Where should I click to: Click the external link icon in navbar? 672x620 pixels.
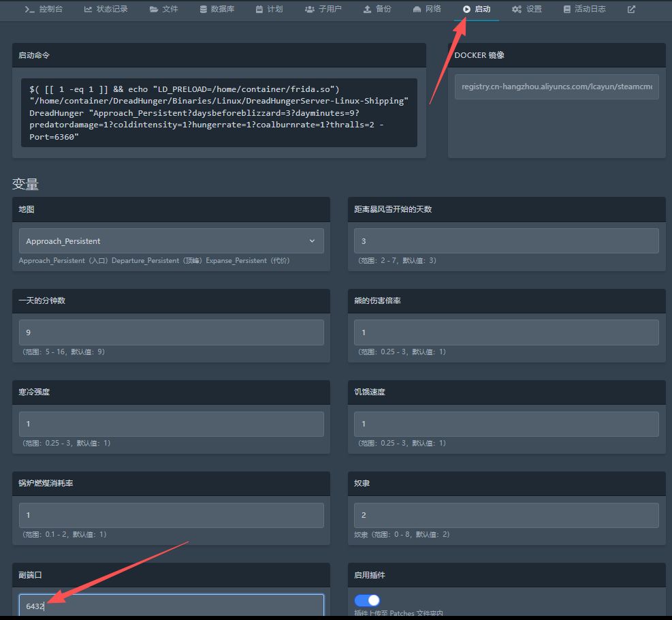[x=631, y=10]
